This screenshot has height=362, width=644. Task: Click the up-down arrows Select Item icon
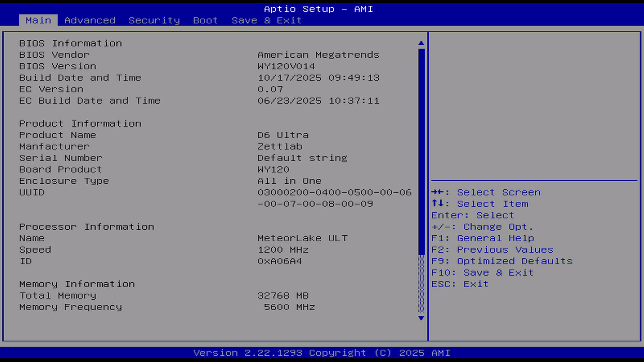pyautogui.click(x=438, y=203)
